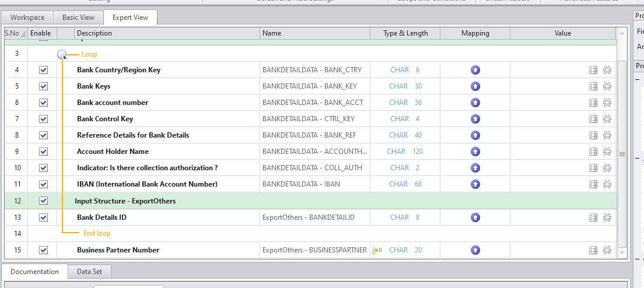
Task: Click BANKDETAILDATA - COLL_AUTH name cell
Action: point(315,168)
